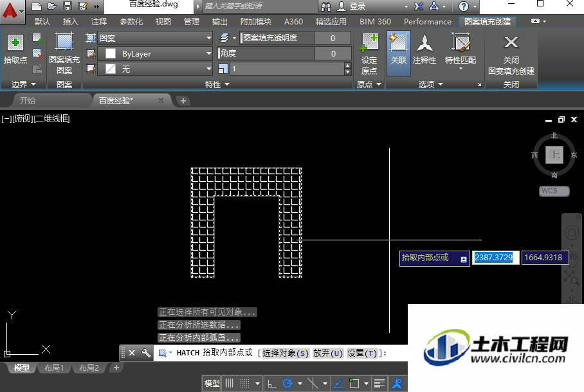
Task: Toggle snap mode dotted grid in status bar
Action: coord(244,384)
